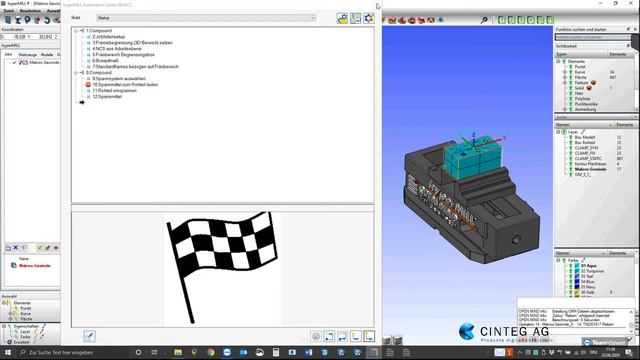Image resolution: width=640 pixels, height=360 pixels.
Task: Click the second footer step icon in Automation Center
Action: pos(329,336)
